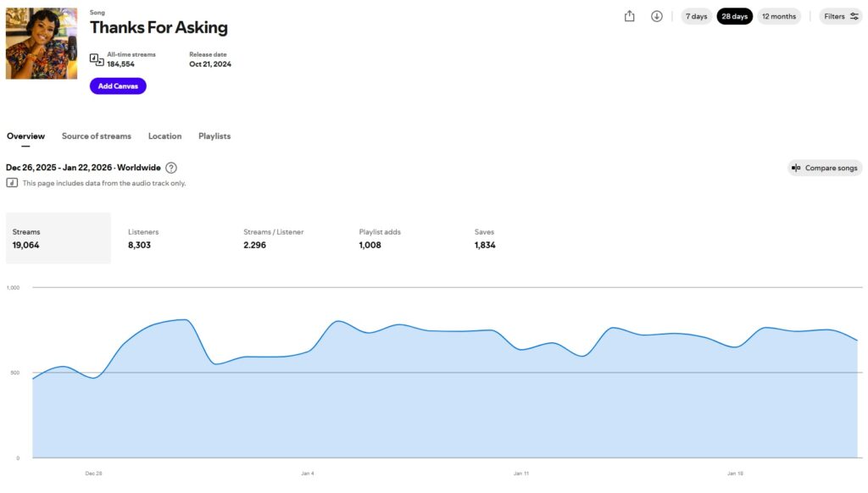Switch to 12 months range
Screen dimensions: 868x493
(x=778, y=16)
